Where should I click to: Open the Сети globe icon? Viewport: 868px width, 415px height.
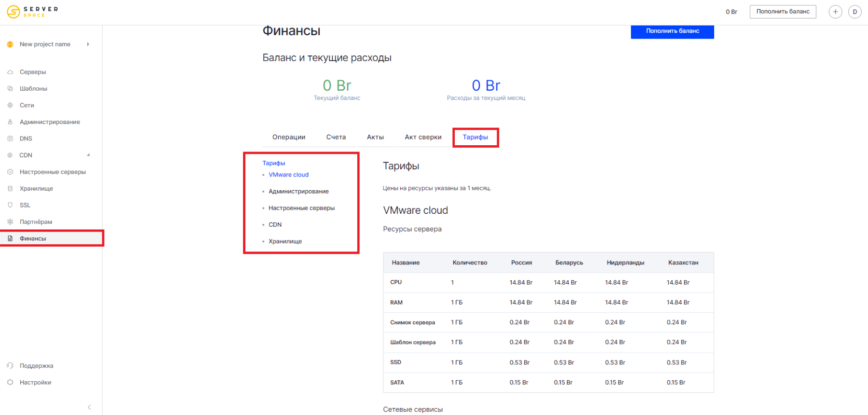[x=10, y=105]
